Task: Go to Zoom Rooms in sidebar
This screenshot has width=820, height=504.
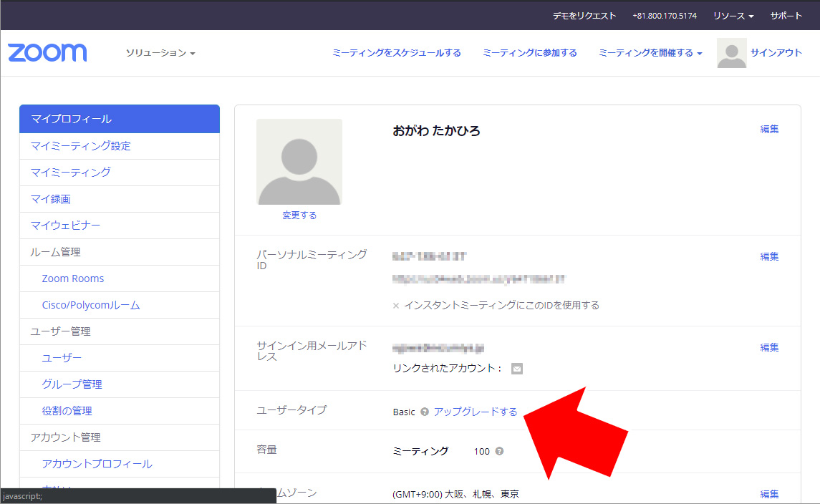Action: pyautogui.click(x=73, y=278)
